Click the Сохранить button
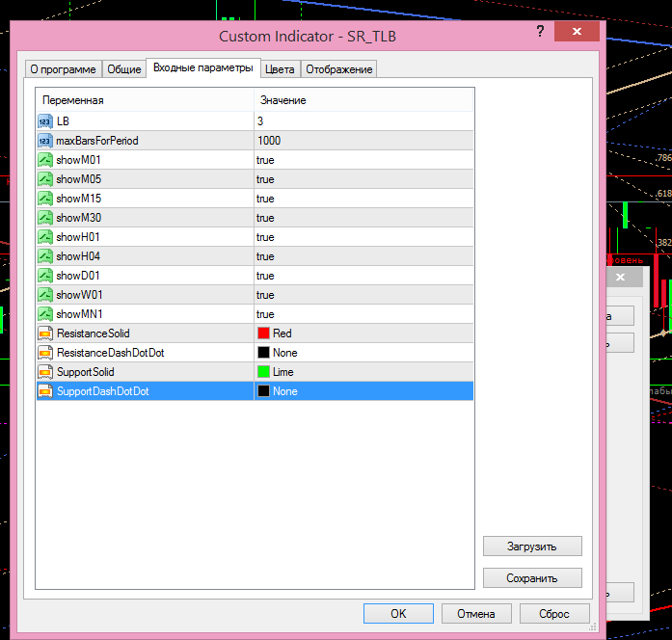672x640 pixels. pos(532,578)
